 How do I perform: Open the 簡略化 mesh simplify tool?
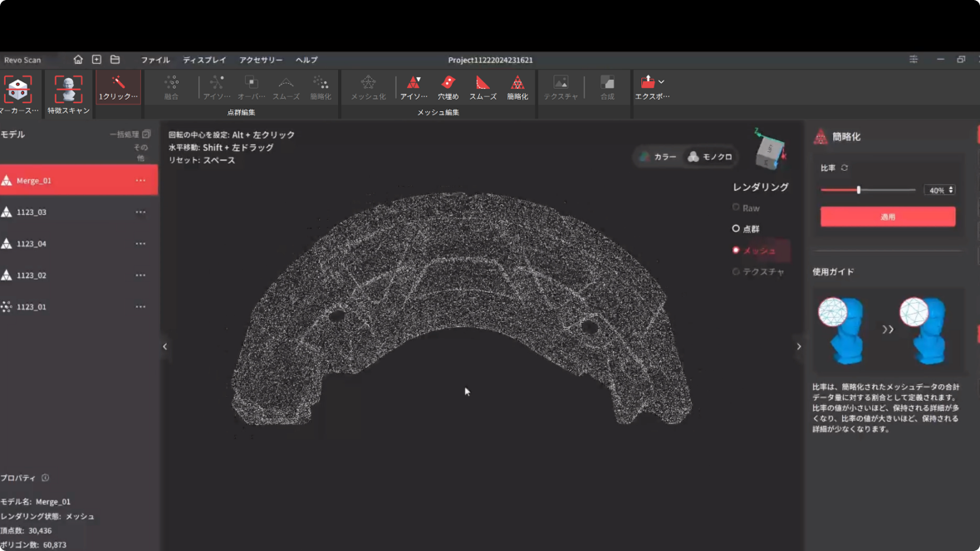517,86
